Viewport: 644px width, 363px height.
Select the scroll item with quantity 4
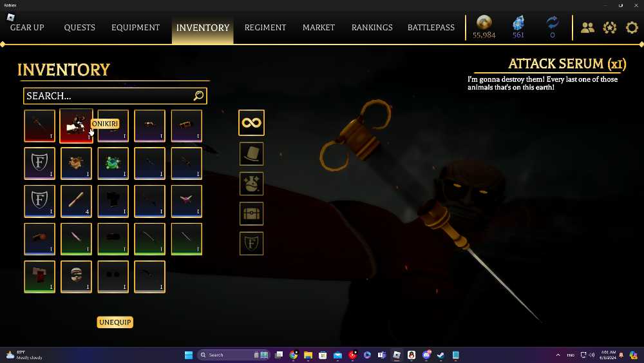76,201
